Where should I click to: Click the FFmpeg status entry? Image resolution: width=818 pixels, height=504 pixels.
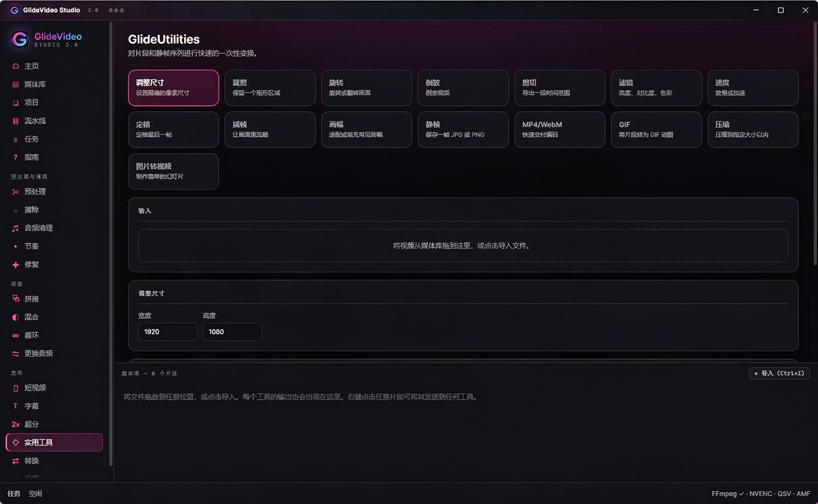tap(727, 494)
